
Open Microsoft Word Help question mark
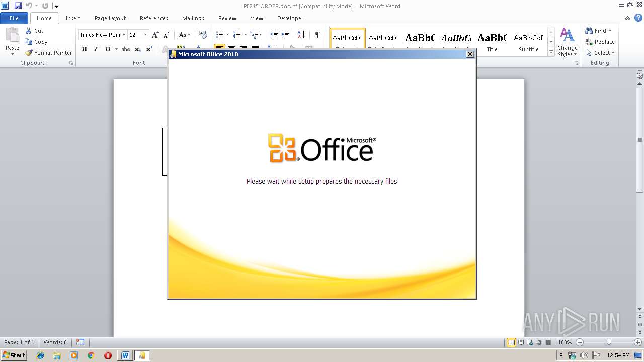(x=637, y=18)
